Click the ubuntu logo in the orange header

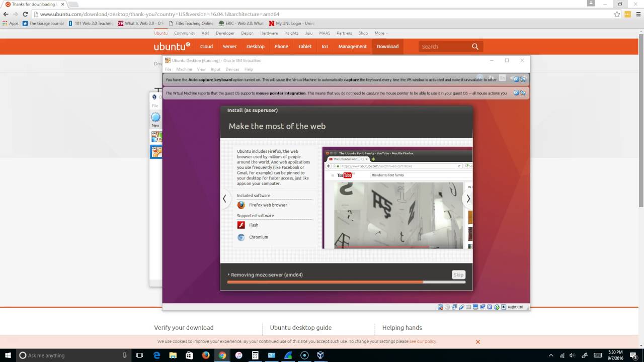click(x=172, y=47)
